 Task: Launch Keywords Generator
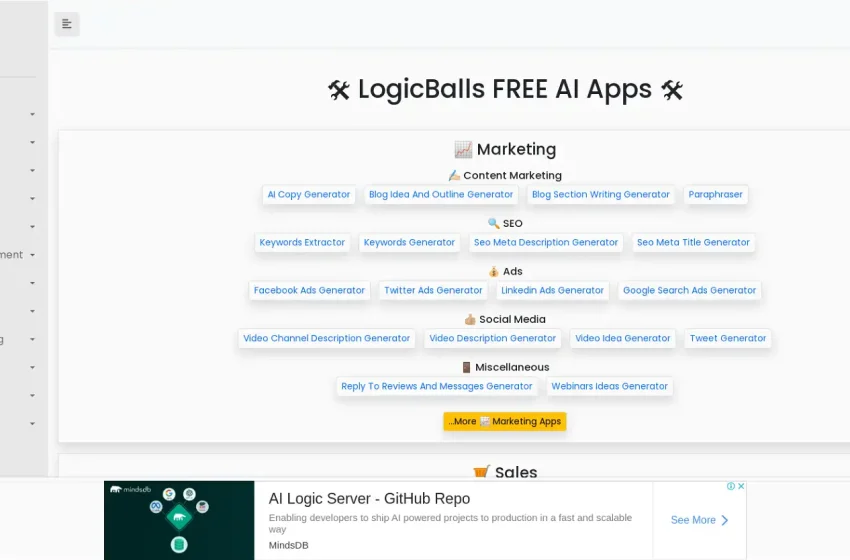tap(409, 242)
